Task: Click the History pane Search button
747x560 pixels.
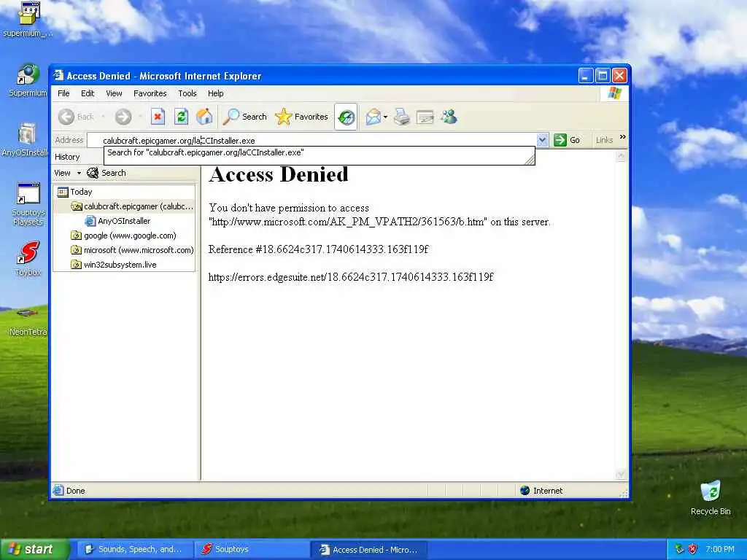Action: (107, 173)
